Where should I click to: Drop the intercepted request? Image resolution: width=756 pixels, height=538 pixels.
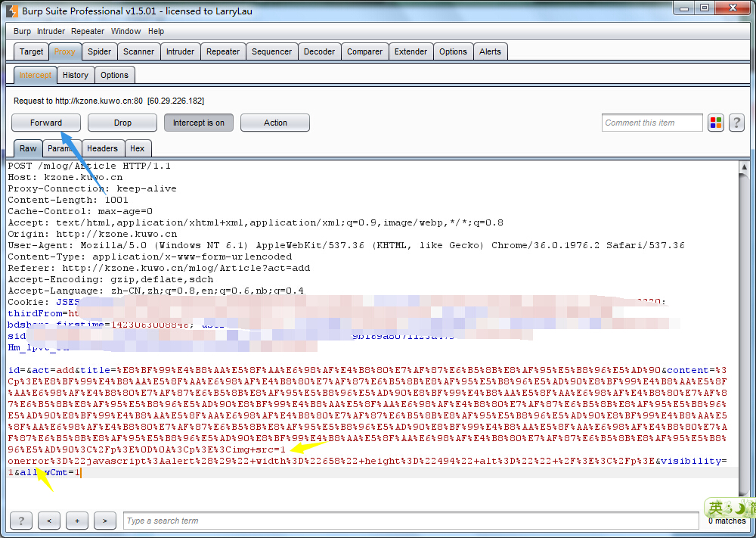point(122,123)
